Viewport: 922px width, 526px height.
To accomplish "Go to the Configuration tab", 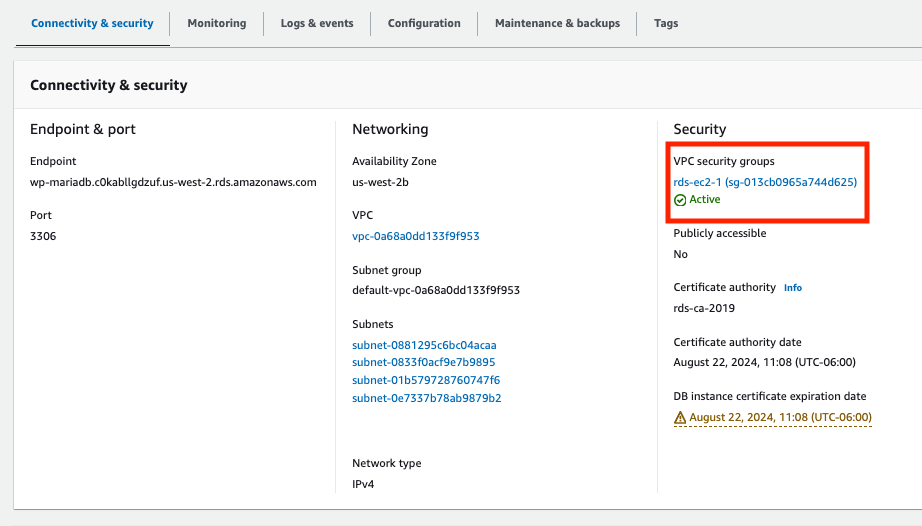I will (x=424, y=24).
